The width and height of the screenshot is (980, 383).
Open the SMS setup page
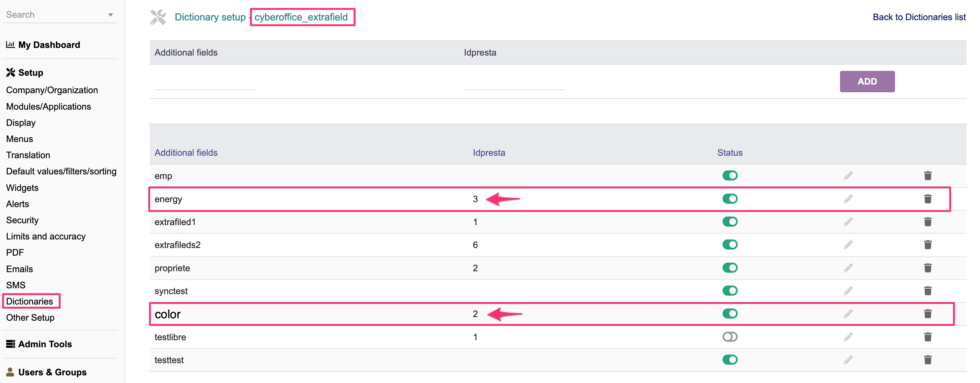tap(16, 285)
